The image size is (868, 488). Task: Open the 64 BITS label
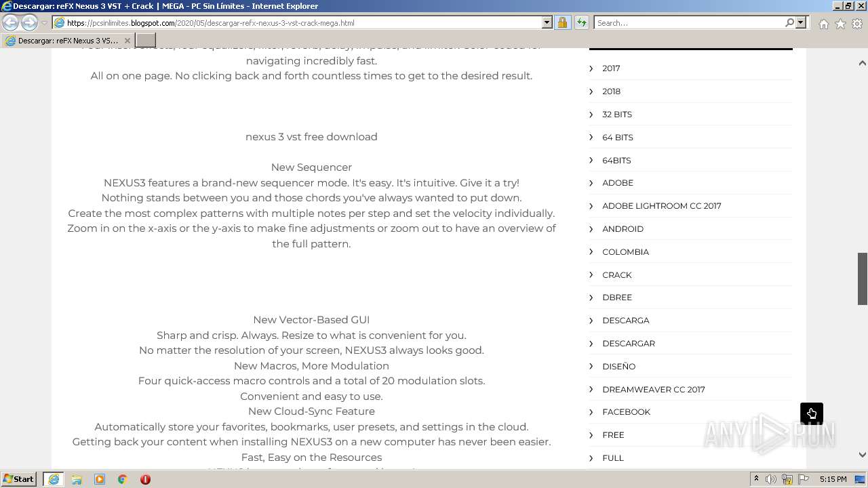[x=618, y=138]
